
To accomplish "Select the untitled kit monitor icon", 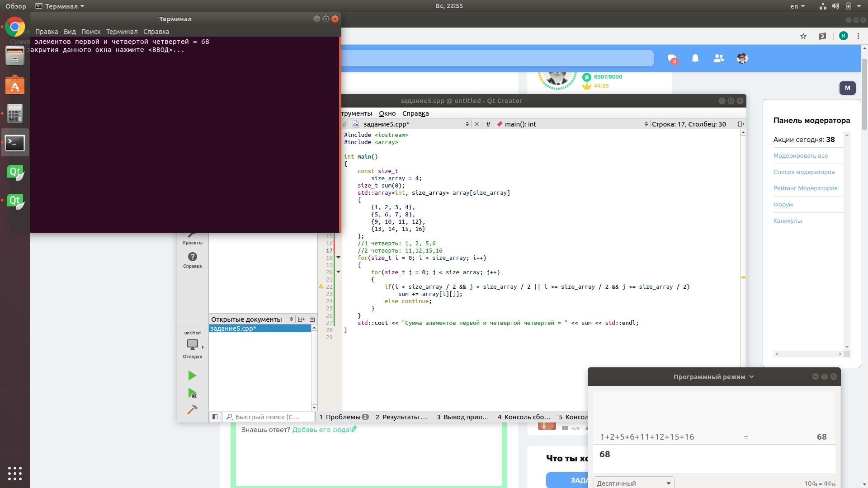I will (192, 344).
